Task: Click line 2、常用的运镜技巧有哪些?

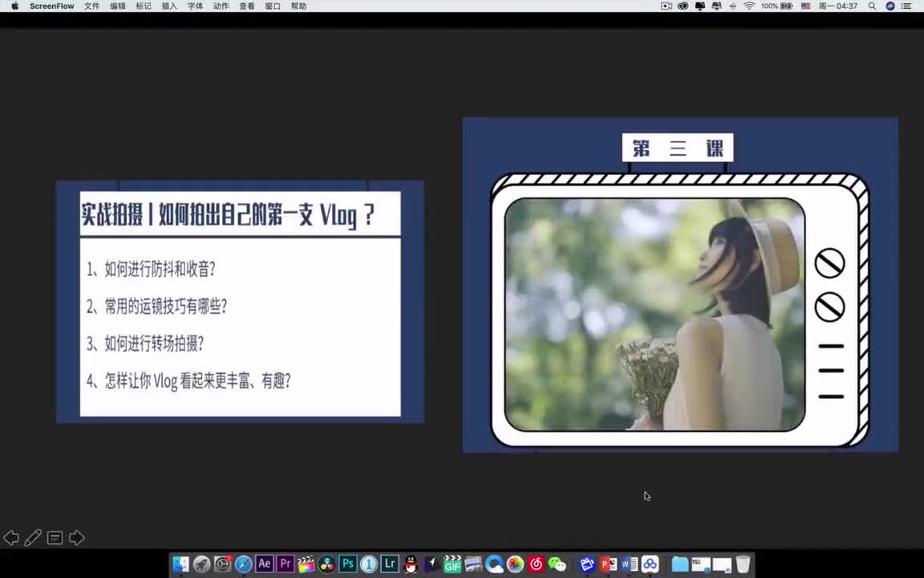Action: [x=156, y=306]
